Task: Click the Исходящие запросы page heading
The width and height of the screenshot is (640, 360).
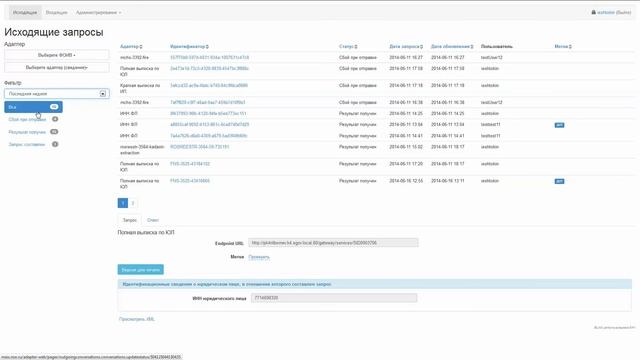Action: tap(54, 32)
